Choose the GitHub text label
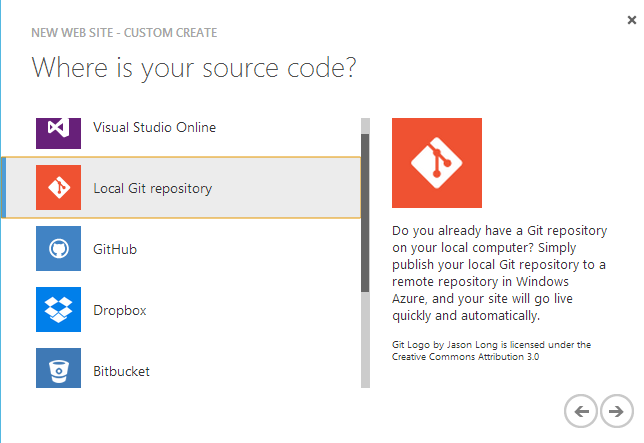Viewport: 644px width, 443px height. [x=115, y=249]
